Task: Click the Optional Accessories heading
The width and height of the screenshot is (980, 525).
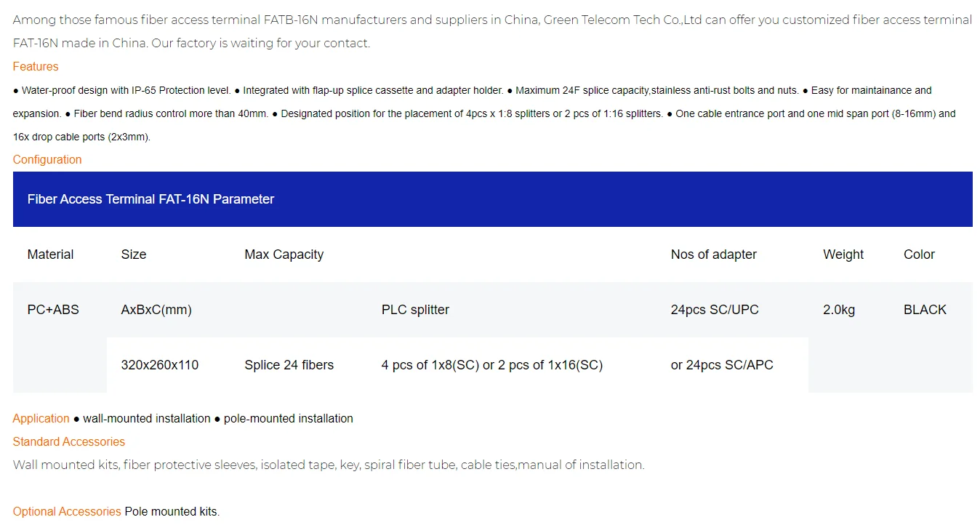Action: tap(67, 512)
